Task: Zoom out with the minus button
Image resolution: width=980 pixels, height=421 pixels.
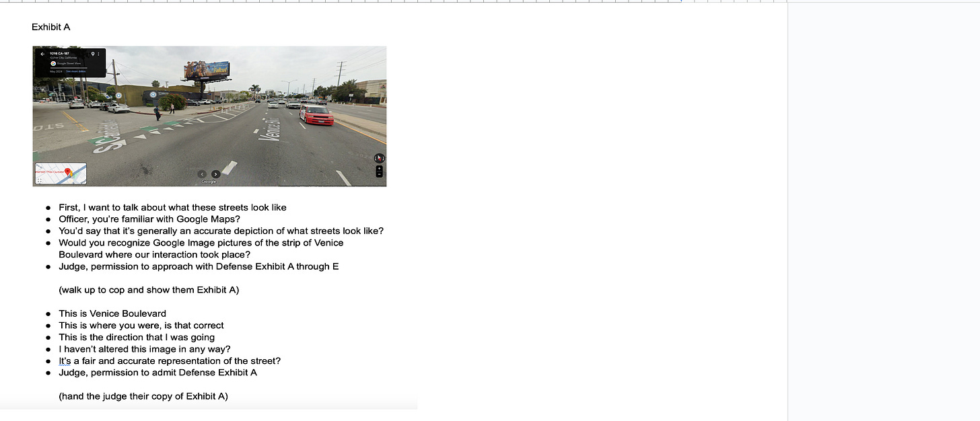Action: pos(379,174)
